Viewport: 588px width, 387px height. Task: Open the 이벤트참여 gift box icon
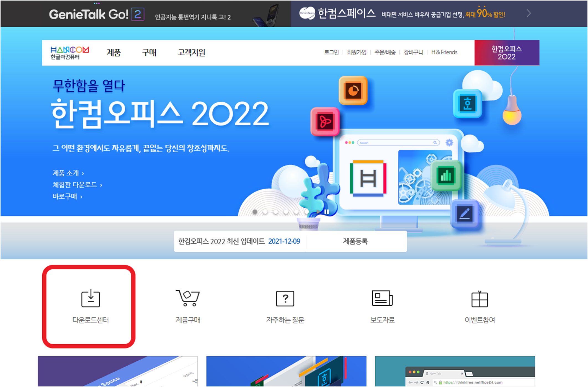479,299
